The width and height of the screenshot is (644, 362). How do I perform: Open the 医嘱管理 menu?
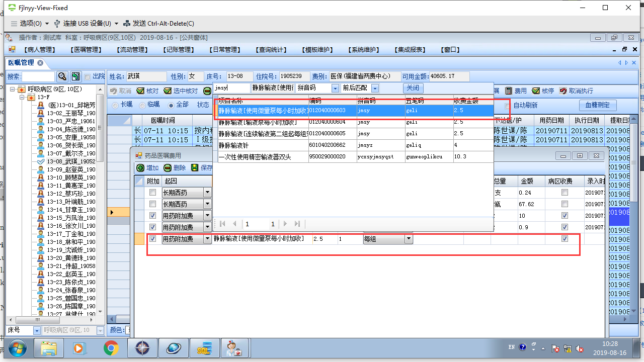tap(87, 50)
